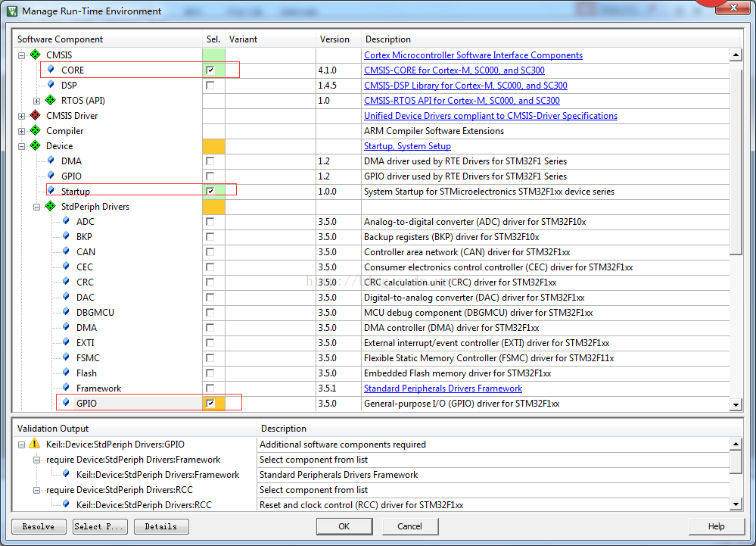This screenshot has height=546, width=756.
Task: Click the StdPeriph Drivers green diamond icon
Action: point(51,206)
